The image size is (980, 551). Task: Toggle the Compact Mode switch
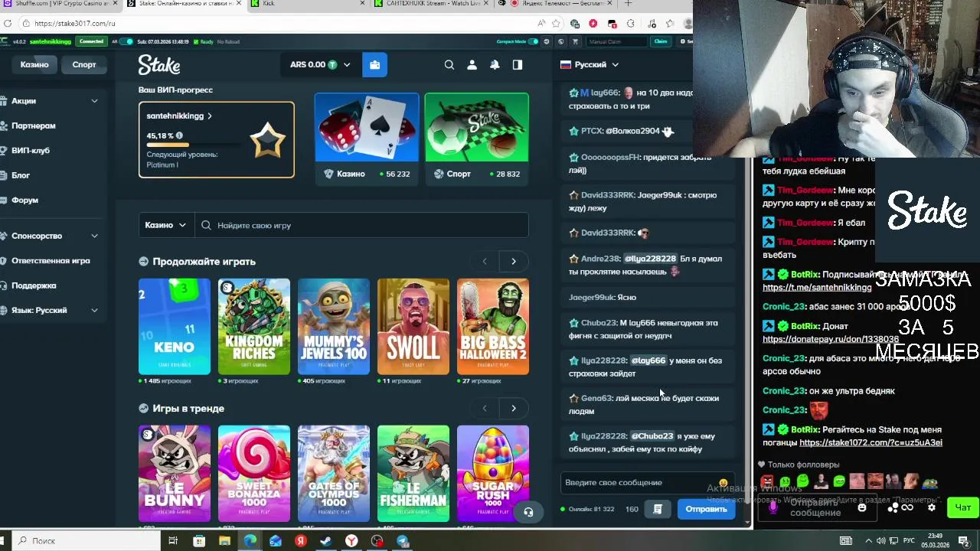pos(534,41)
